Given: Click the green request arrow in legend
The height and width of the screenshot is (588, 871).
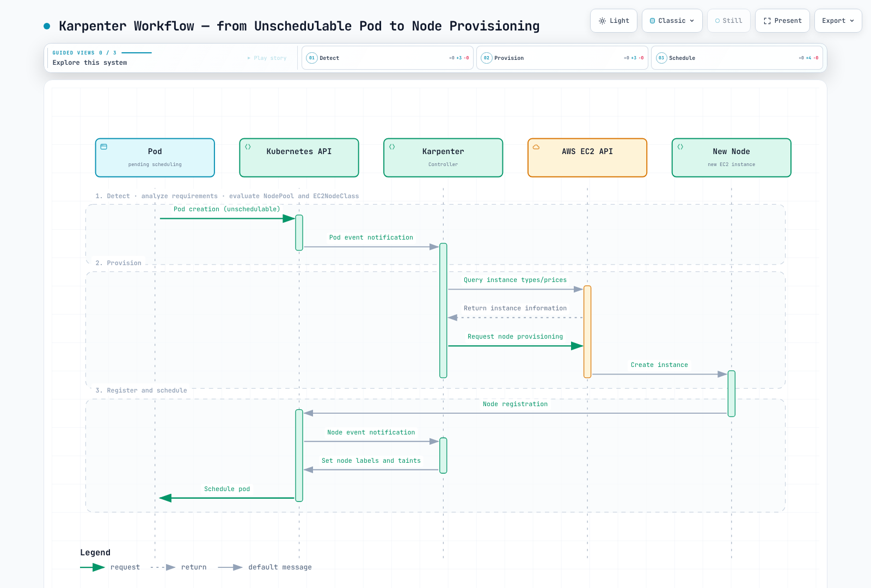Looking at the screenshot, I should pos(93,567).
